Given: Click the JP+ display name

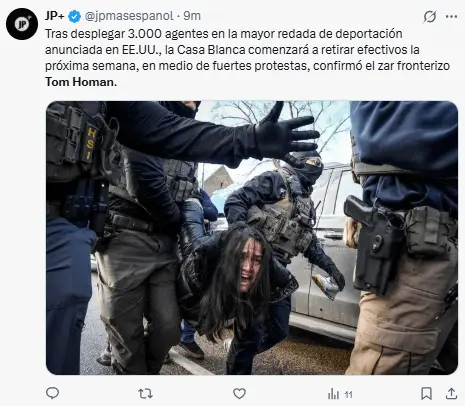Looking at the screenshot, I should click(x=55, y=16).
